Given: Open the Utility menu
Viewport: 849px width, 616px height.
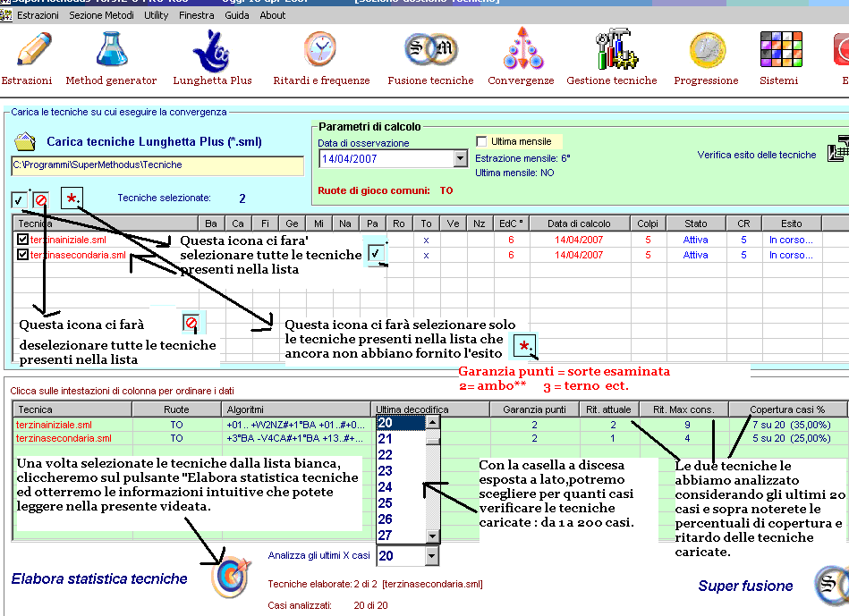Looking at the screenshot, I should coord(156,15).
